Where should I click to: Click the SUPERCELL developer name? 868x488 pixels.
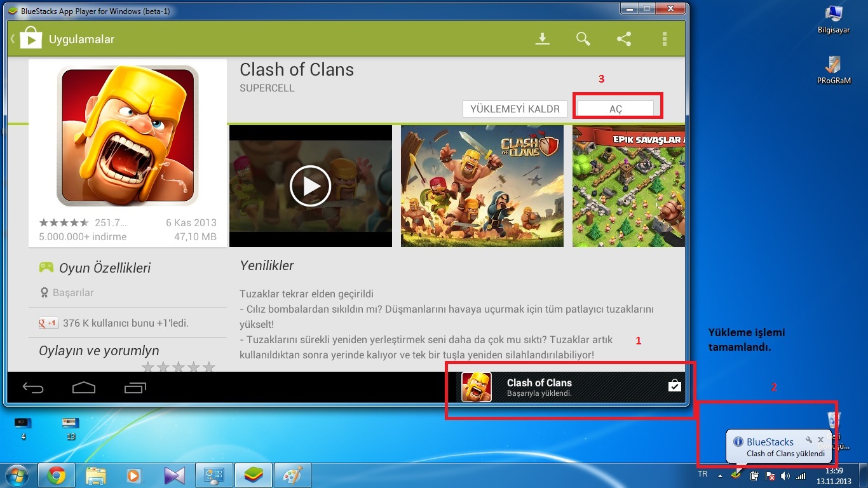coord(267,88)
